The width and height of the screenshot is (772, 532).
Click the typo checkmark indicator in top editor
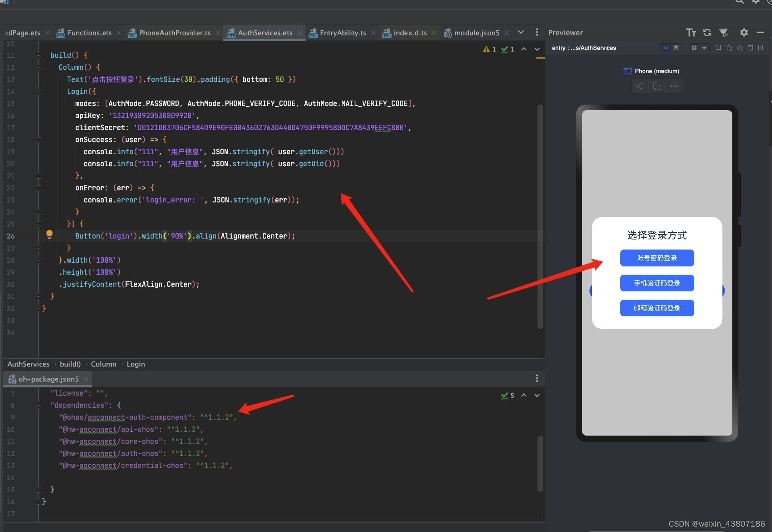508,49
